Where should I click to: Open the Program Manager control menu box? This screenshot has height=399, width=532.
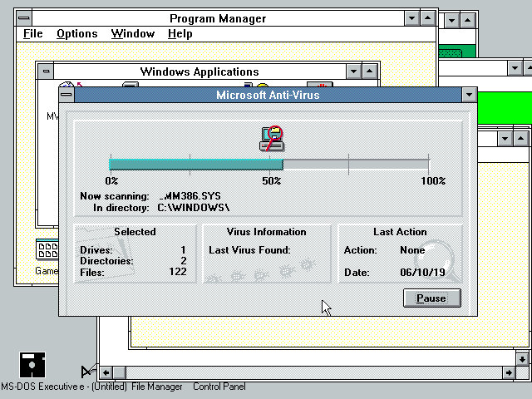[24, 17]
